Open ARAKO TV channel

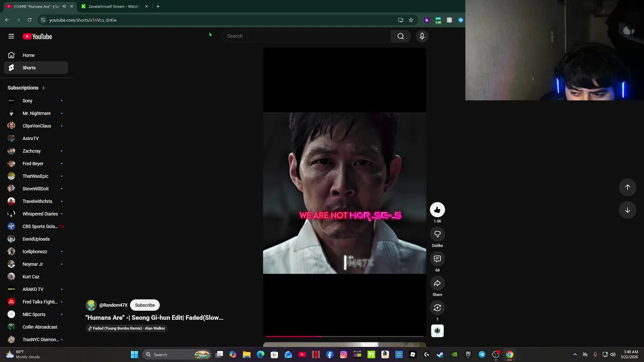[x=36, y=289]
